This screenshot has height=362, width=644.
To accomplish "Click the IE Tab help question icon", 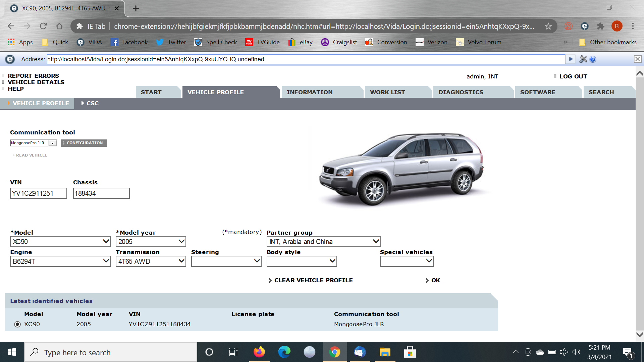I will 593,59.
